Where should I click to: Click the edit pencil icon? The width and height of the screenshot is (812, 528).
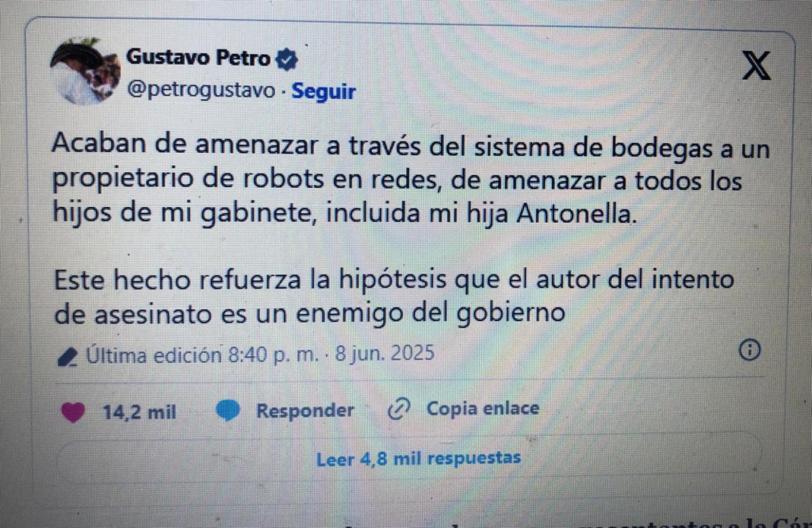[68, 357]
